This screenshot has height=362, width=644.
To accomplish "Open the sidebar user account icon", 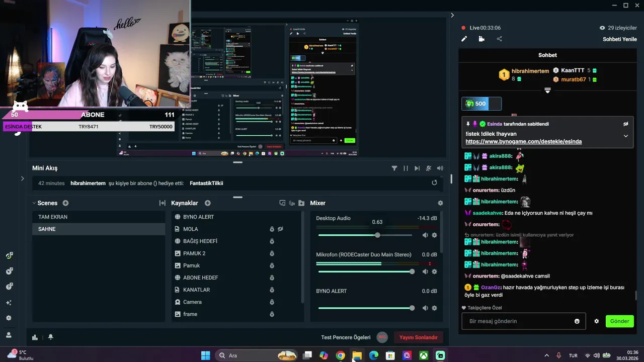I will [x=9, y=335].
